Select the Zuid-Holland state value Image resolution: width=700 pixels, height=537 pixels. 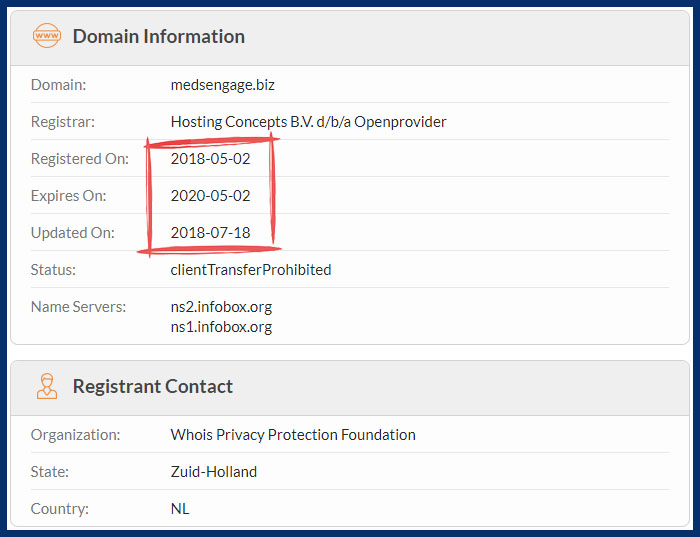click(x=213, y=472)
